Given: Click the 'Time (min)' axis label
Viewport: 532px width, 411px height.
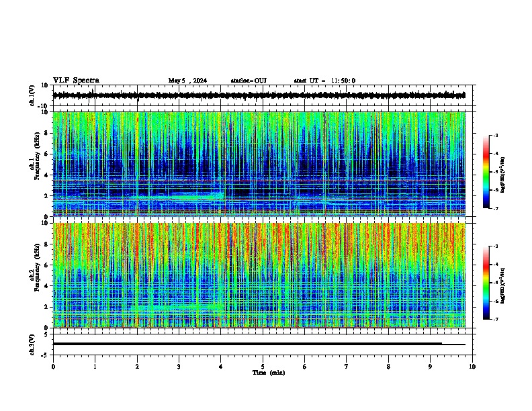Looking at the screenshot, I should tap(269, 373).
